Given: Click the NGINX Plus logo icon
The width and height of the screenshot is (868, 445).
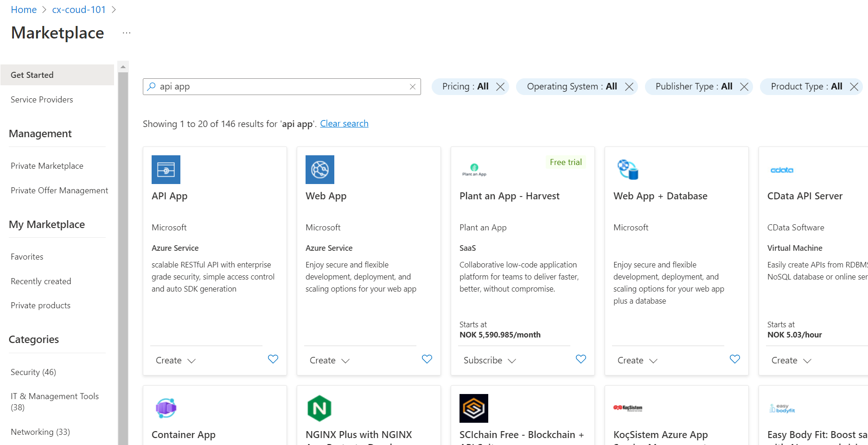Looking at the screenshot, I should [x=319, y=408].
